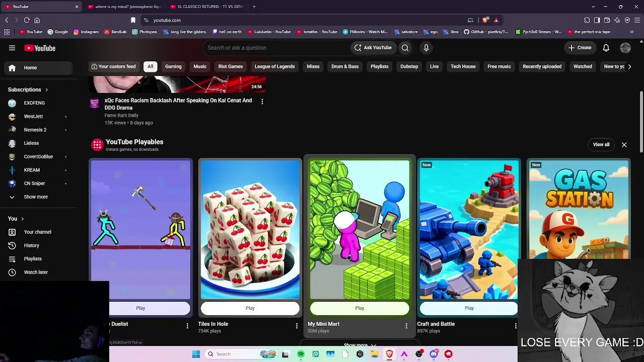Open the browser extensions puzzle icon
644x362 pixels.
point(587,20)
